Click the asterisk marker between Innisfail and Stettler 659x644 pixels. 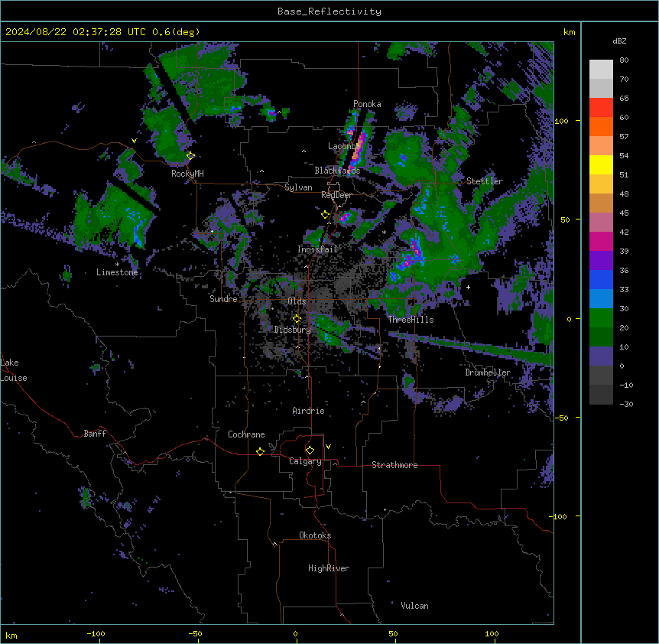pos(384,232)
